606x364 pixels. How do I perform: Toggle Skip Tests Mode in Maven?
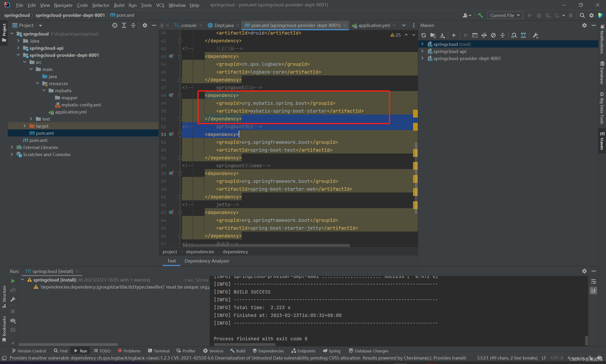pyautogui.click(x=493, y=35)
